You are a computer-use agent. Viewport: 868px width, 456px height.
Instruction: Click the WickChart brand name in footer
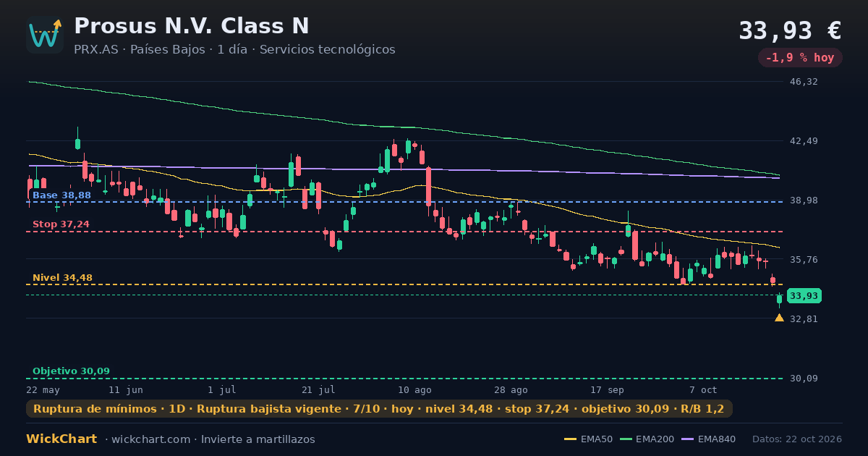61,439
